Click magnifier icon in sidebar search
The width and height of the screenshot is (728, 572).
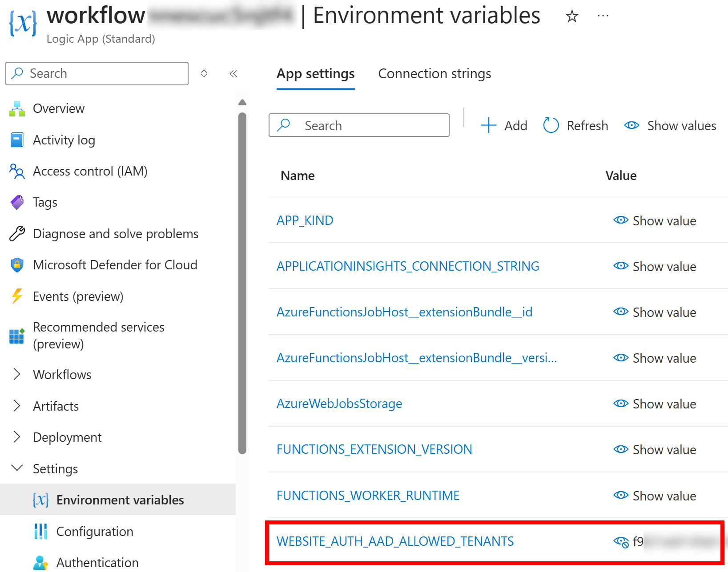click(x=17, y=73)
